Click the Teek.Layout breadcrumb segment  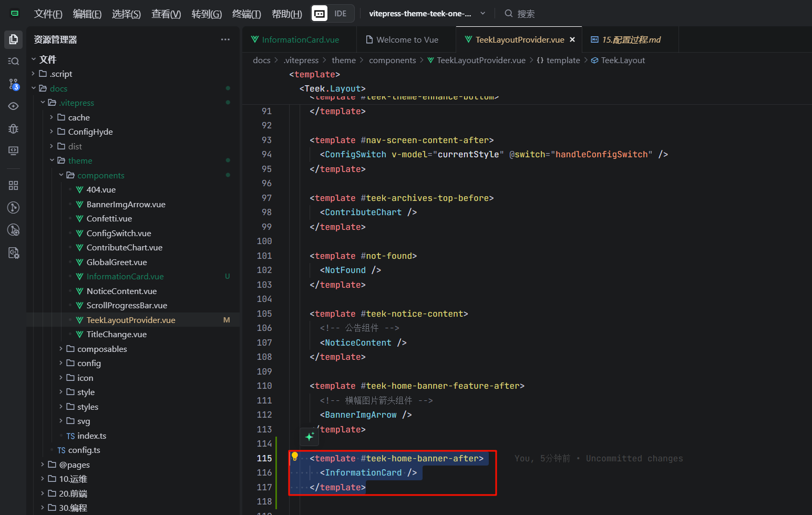point(618,60)
